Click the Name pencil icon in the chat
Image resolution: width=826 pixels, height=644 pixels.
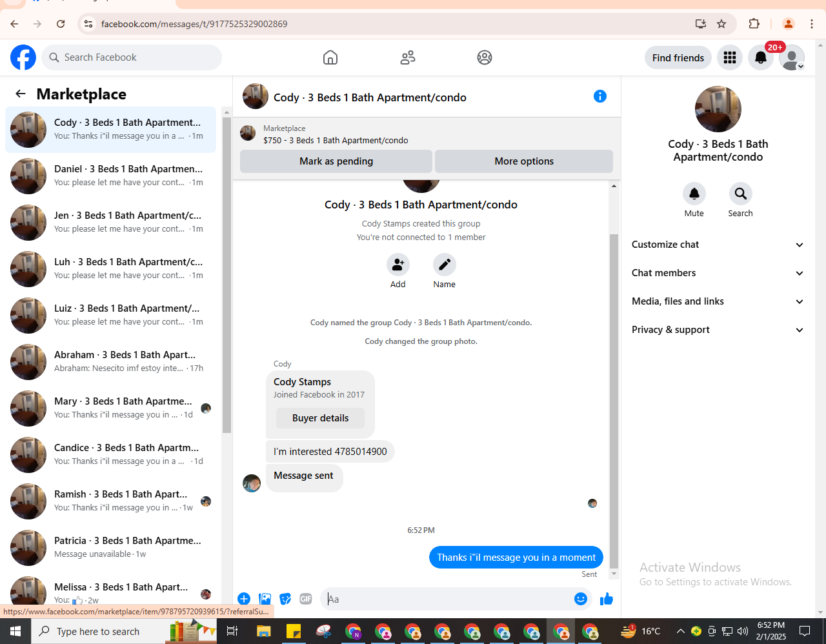(445, 265)
